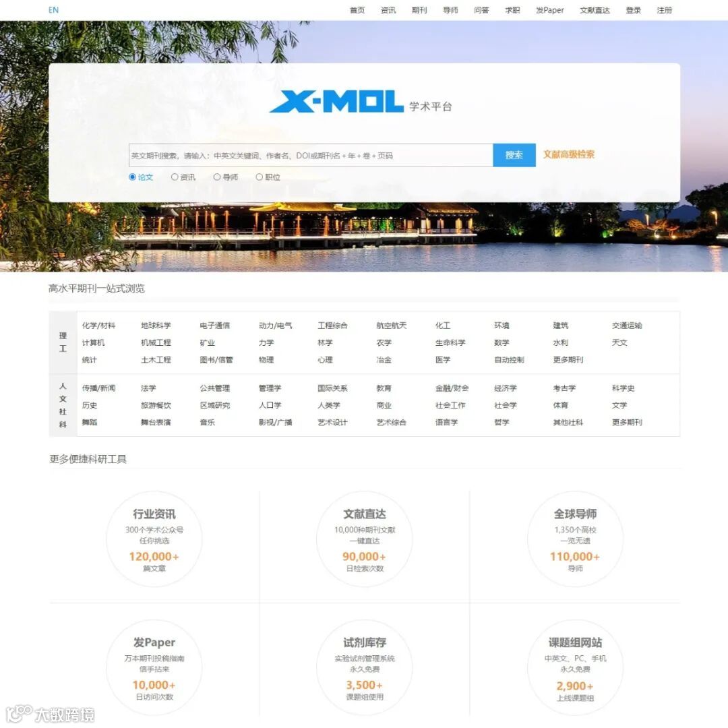
Task: Open 期刊 in top navigation
Action: pyautogui.click(x=419, y=9)
